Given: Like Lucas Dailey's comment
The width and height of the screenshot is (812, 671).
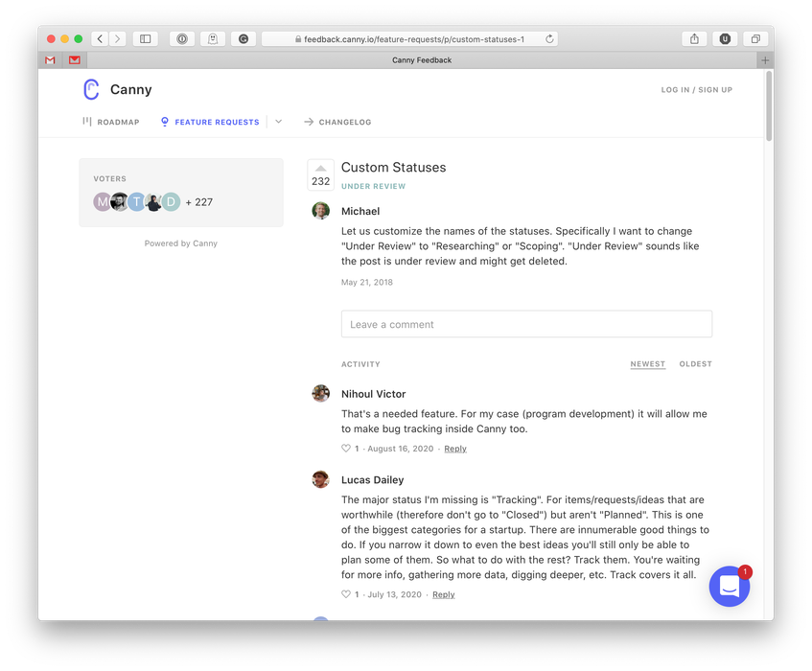Looking at the screenshot, I should click(346, 594).
